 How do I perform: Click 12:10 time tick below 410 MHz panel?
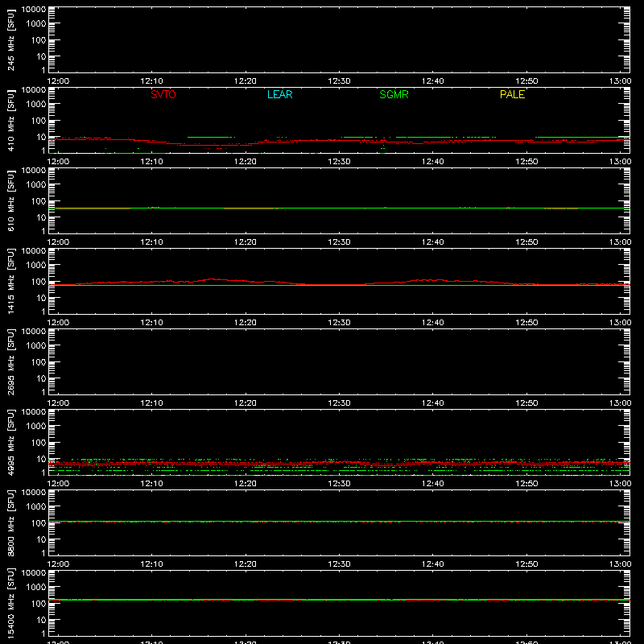[x=151, y=162]
